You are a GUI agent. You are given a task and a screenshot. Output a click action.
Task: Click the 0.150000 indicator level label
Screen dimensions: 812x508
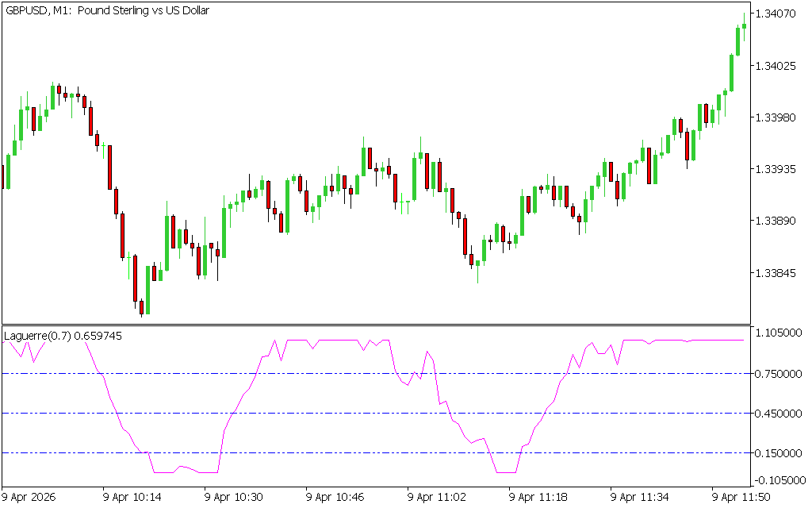click(x=779, y=453)
